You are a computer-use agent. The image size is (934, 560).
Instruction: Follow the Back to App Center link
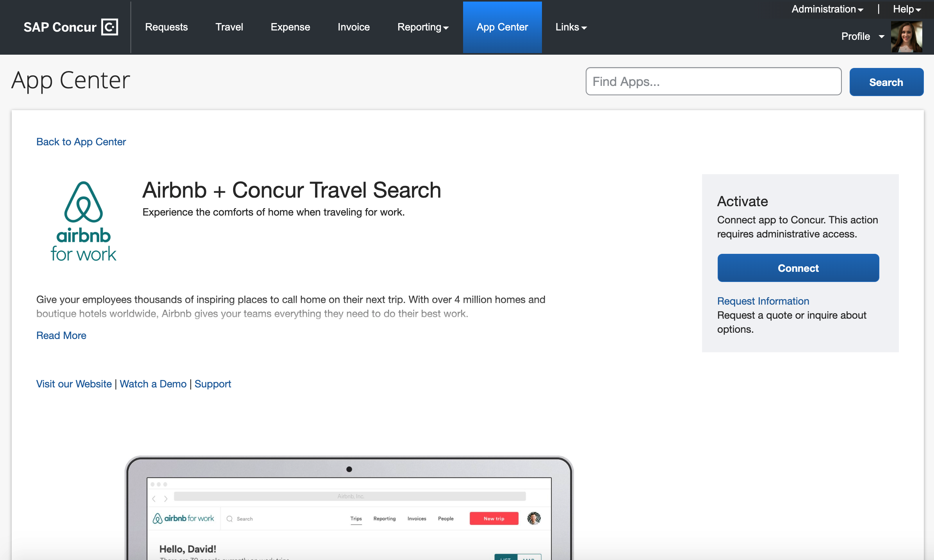(x=81, y=142)
